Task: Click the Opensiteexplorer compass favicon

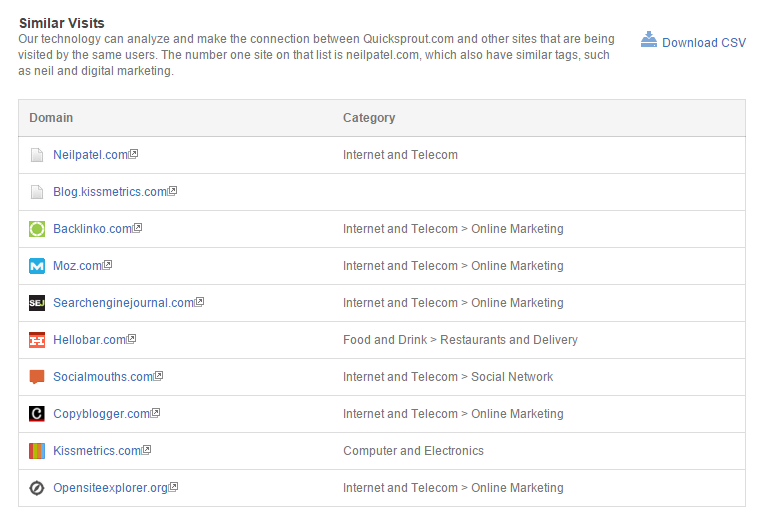Action: pos(37,488)
